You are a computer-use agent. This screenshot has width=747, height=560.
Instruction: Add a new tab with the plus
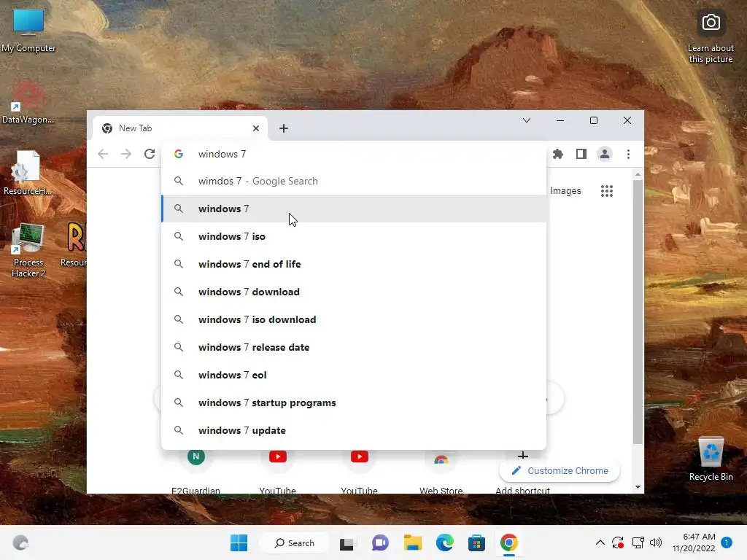pos(284,128)
